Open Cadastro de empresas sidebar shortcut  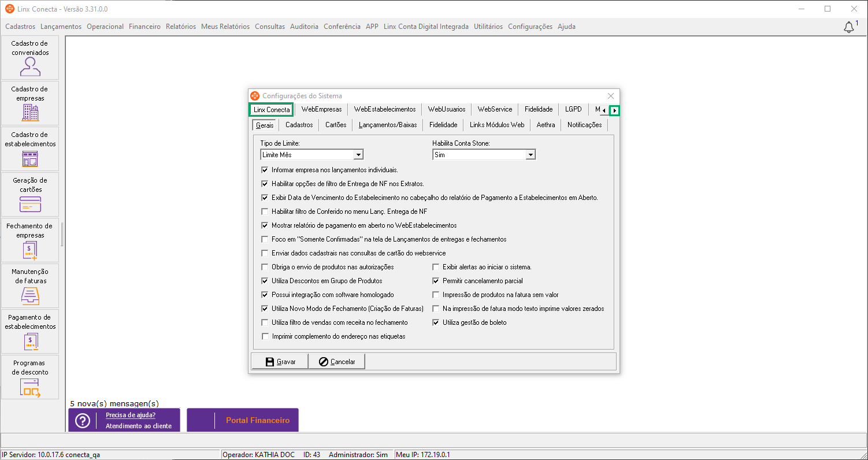(30, 103)
